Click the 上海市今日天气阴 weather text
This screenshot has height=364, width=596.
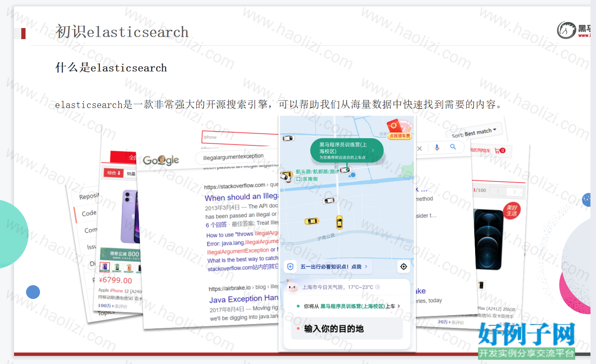(337, 287)
